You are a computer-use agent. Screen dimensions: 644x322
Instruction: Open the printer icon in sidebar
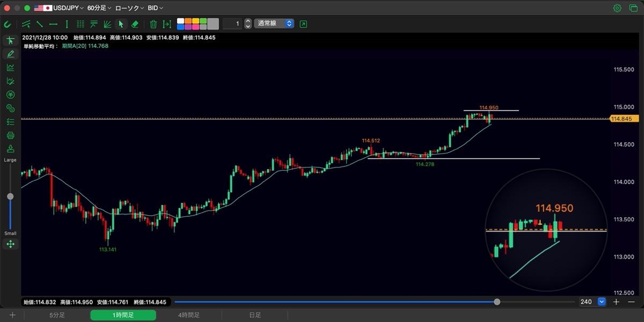coord(10,135)
